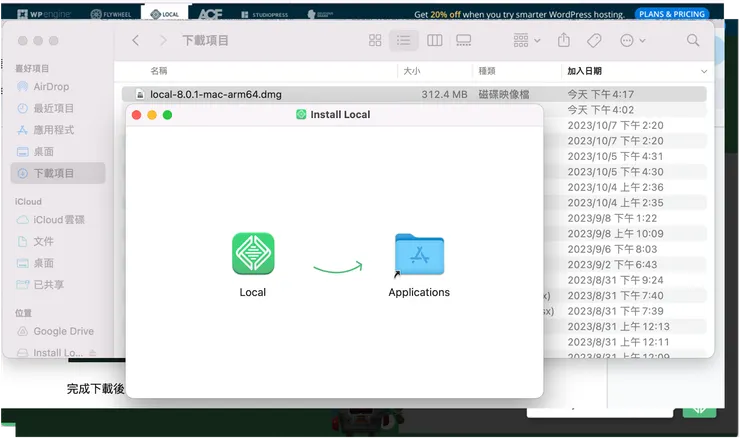Screen dimensions: 740x438
Task: Open 最近項目 in Finder sidebar
Action: 53,109
